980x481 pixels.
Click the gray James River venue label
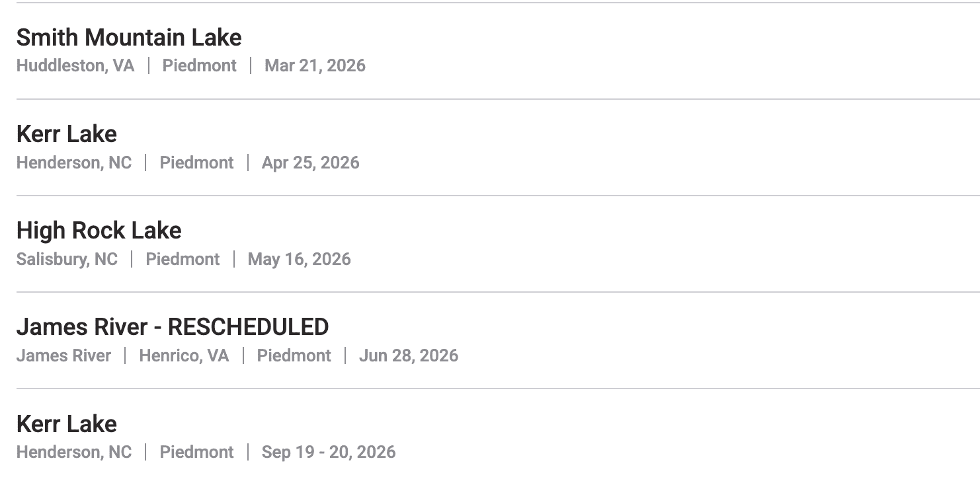pyautogui.click(x=64, y=355)
